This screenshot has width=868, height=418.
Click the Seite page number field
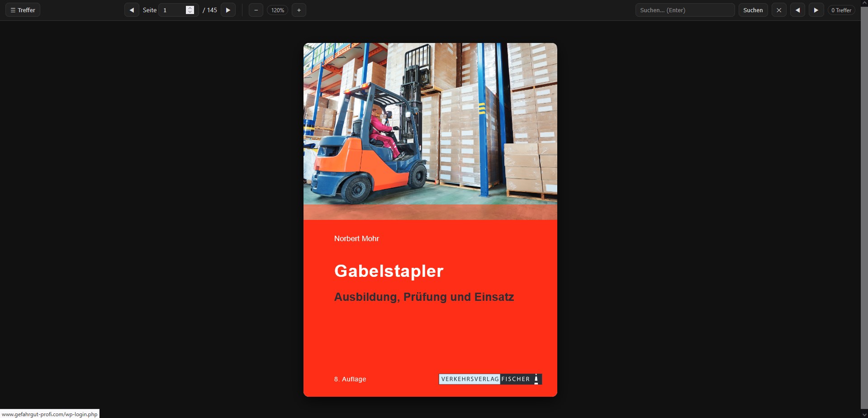coord(173,10)
